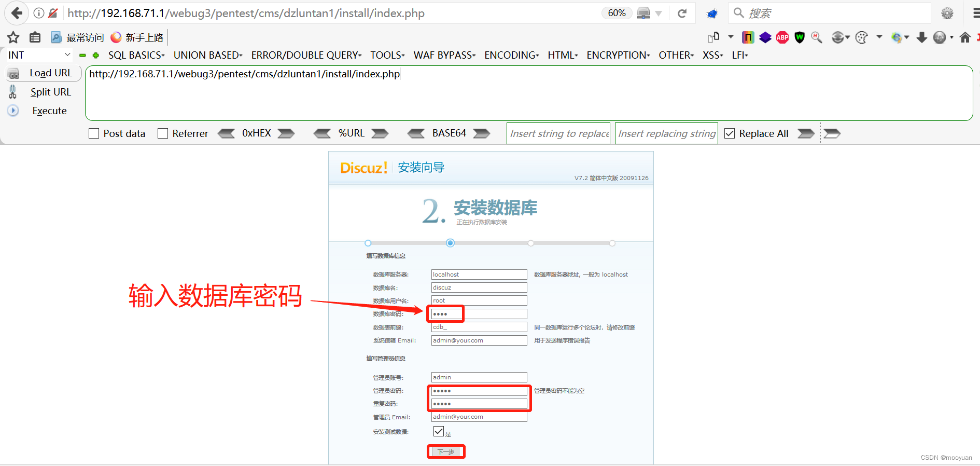Open the ERROR/DOUBLE QUERY menu
The image size is (980, 466).
coord(306,55)
